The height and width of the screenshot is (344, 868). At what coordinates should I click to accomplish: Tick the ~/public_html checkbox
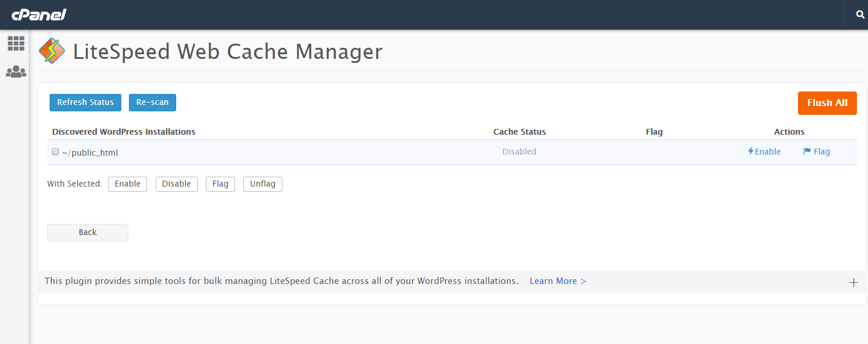tap(55, 152)
